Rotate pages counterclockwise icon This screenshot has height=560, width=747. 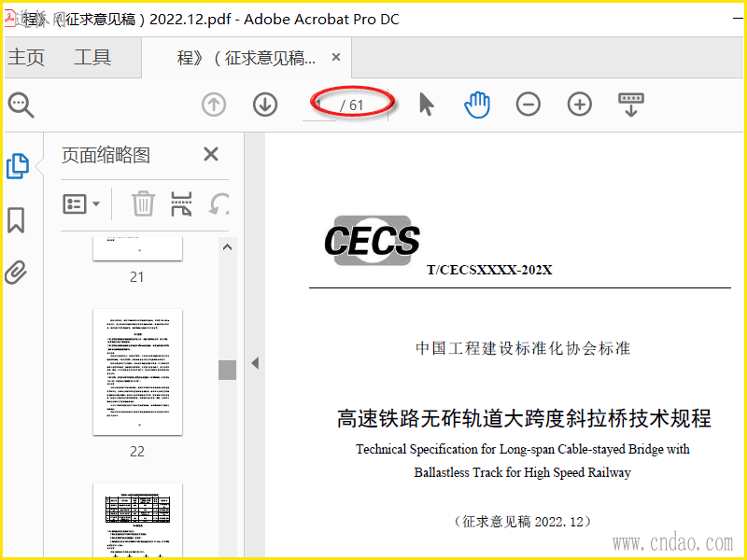coord(219,203)
